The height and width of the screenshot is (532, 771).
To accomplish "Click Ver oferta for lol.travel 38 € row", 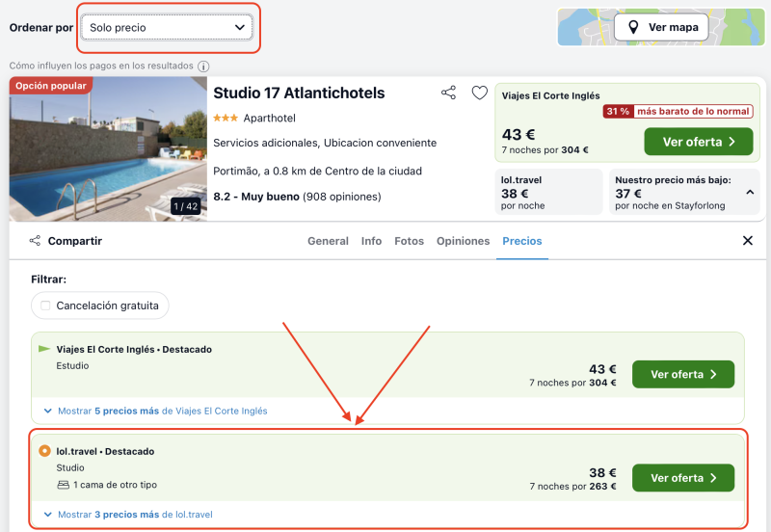I will 683,478.
